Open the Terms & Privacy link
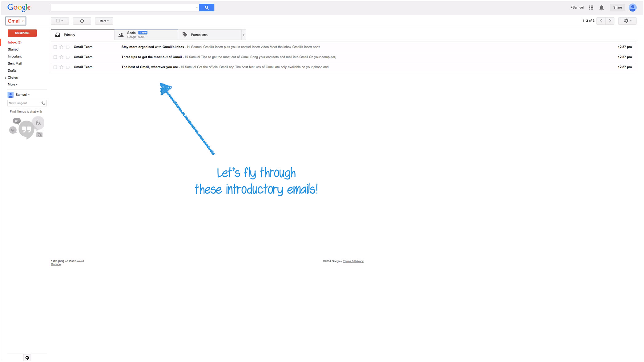The image size is (644, 362). point(353,261)
